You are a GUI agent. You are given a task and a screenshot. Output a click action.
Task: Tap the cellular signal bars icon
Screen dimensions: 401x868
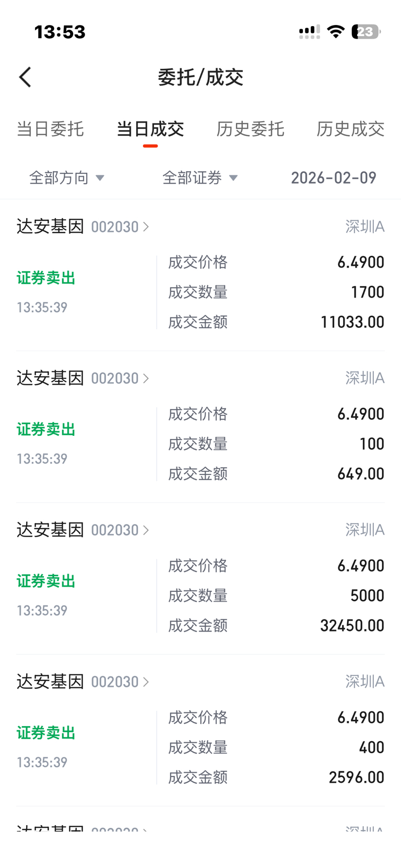coord(309,32)
